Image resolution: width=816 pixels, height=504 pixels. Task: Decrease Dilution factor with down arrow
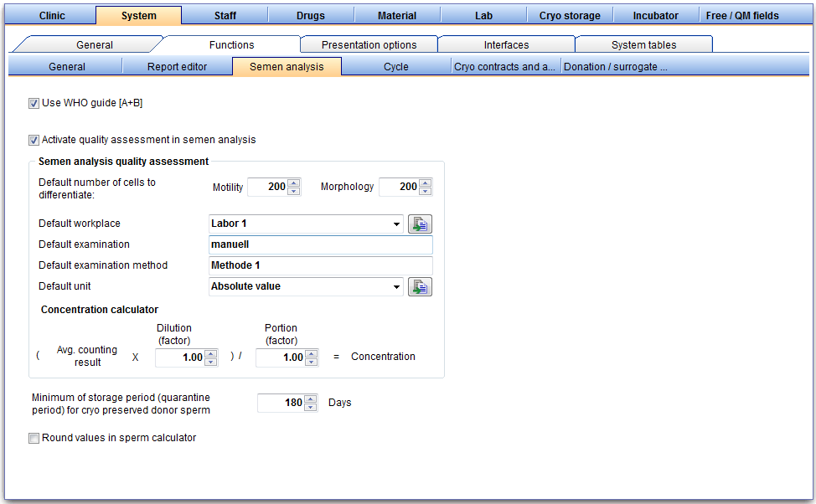[x=211, y=362]
